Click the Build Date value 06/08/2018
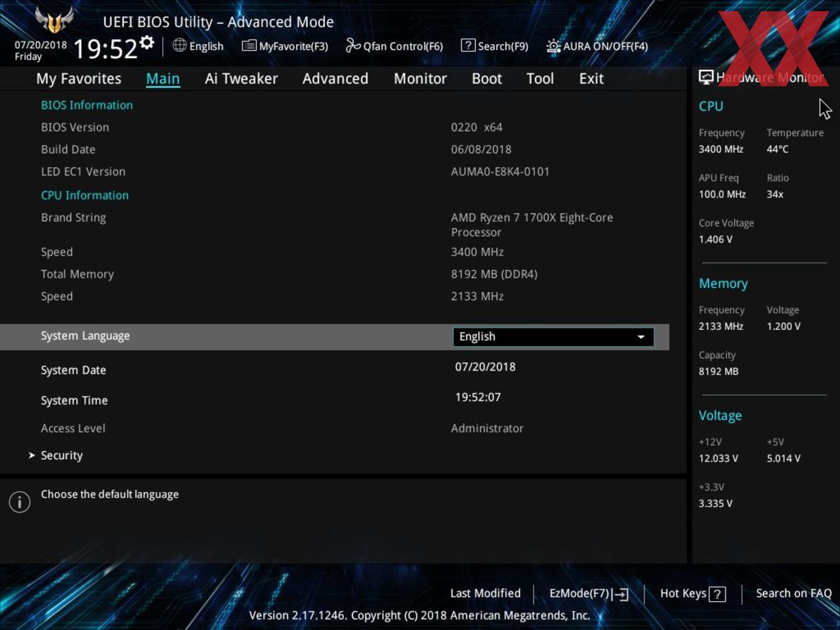The image size is (840, 630). [481, 149]
